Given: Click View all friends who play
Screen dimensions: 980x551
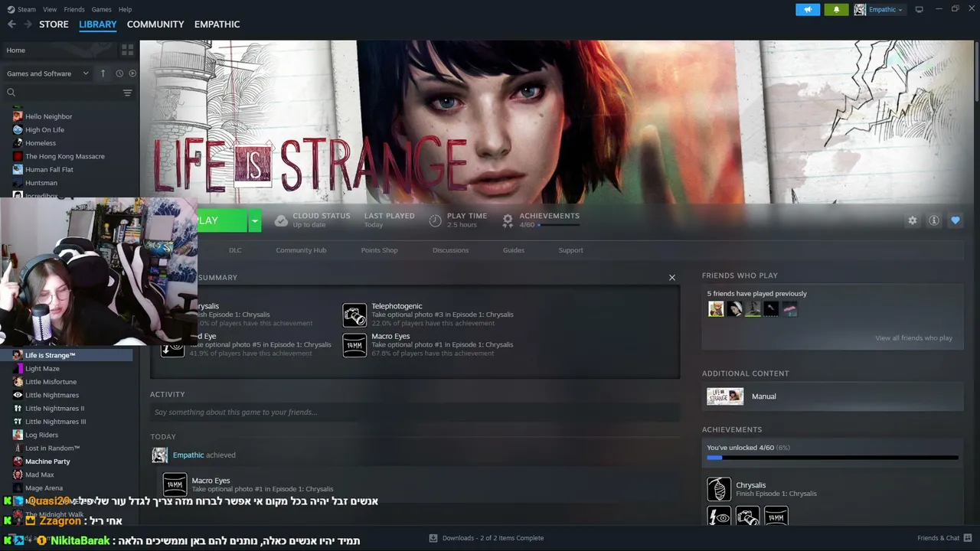Looking at the screenshot, I should [x=913, y=338].
